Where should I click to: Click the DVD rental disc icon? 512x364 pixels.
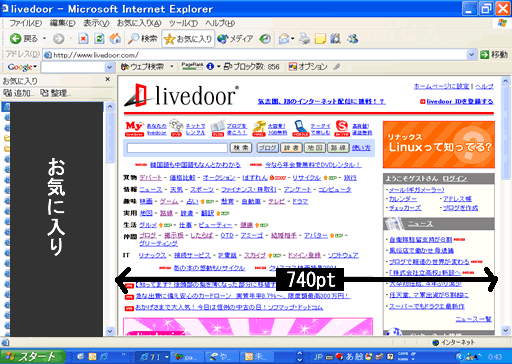176,128
